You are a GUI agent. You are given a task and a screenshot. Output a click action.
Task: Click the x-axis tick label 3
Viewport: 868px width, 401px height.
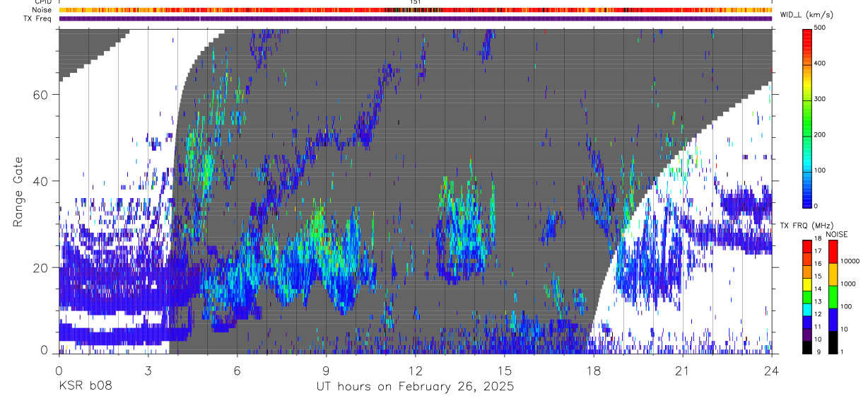click(x=148, y=370)
